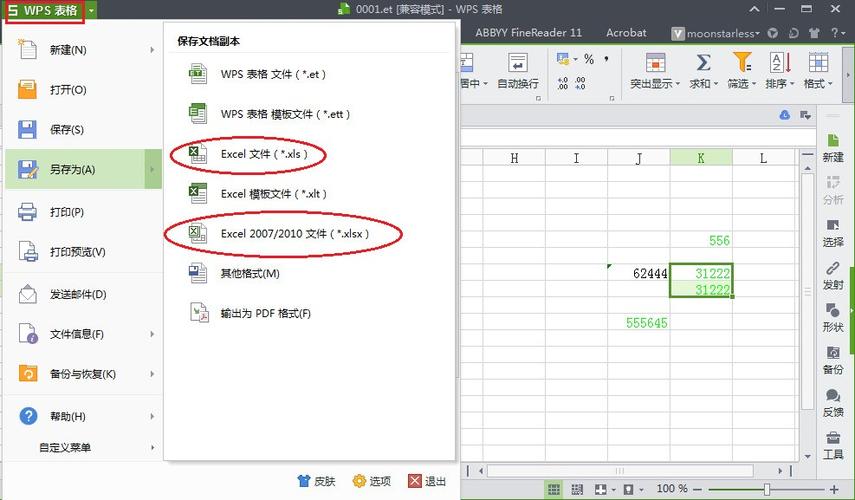
Task: Click the cloud icon above the sheet
Action: tap(785, 115)
